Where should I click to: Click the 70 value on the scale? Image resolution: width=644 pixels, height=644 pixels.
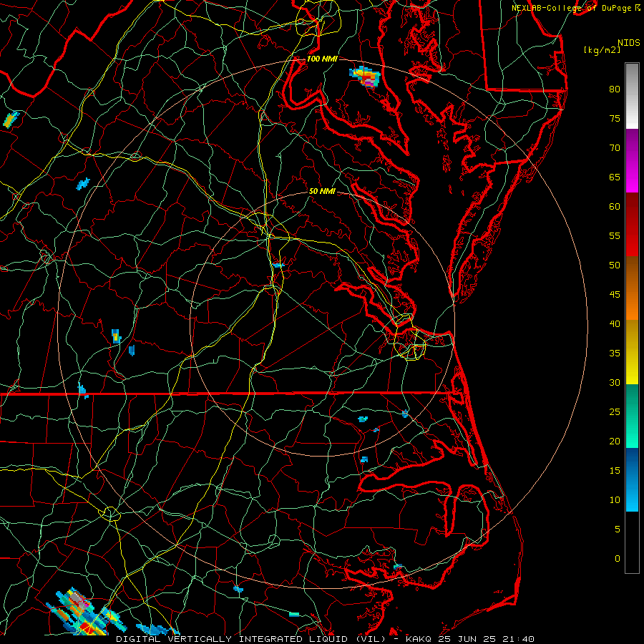(615, 148)
